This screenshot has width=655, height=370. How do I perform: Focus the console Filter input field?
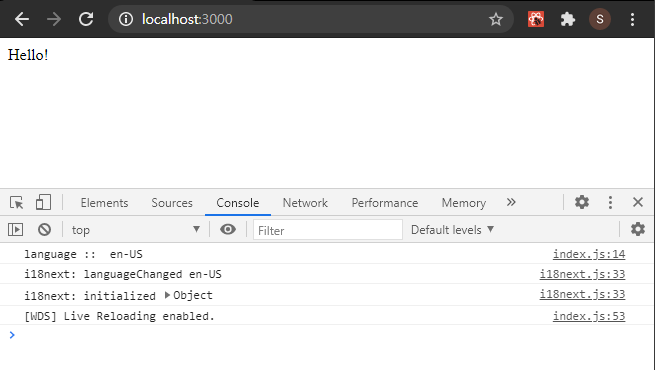tap(328, 230)
